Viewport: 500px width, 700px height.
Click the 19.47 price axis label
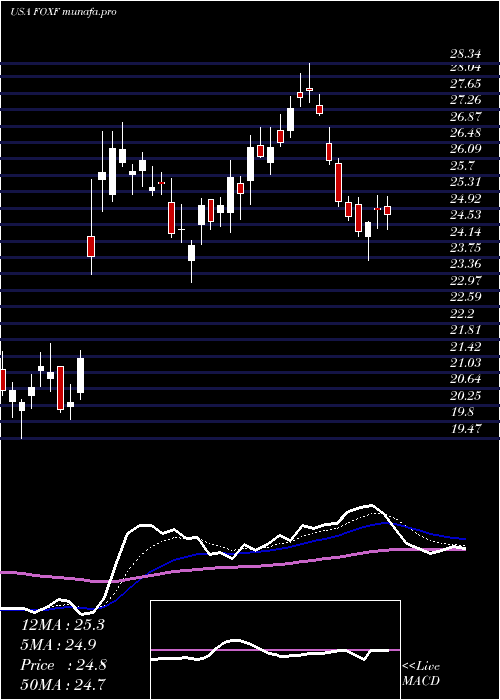point(466,429)
